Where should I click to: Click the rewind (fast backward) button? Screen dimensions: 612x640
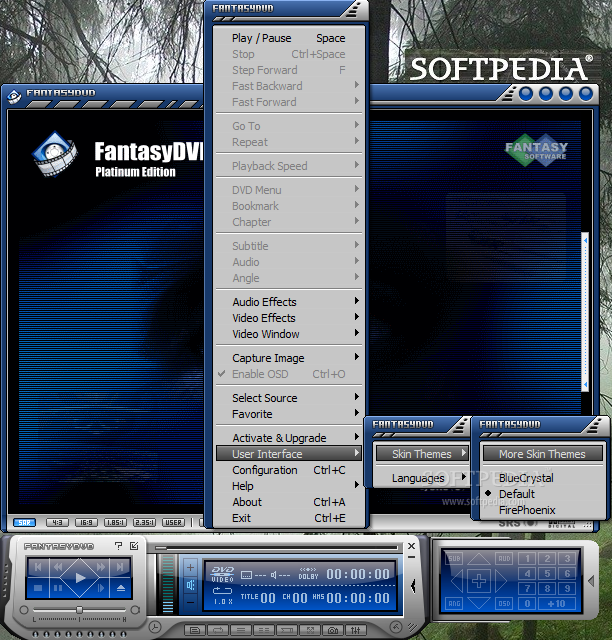click(x=58, y=567)
